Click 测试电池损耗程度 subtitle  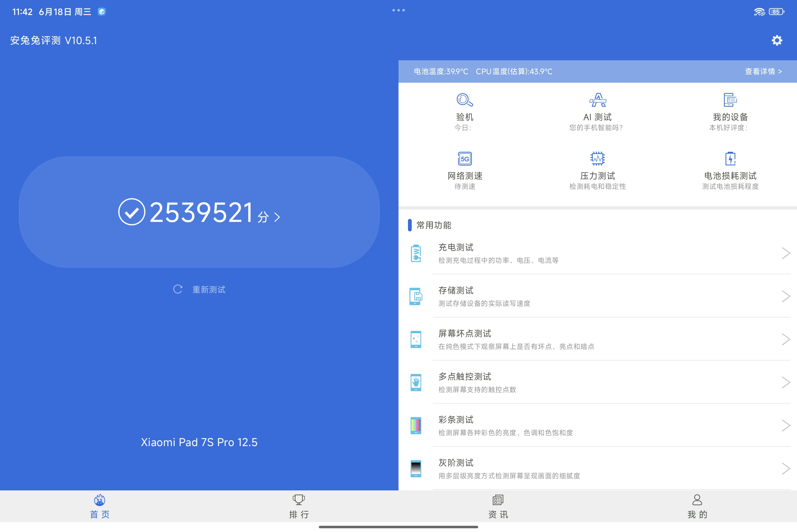[730, 186]
